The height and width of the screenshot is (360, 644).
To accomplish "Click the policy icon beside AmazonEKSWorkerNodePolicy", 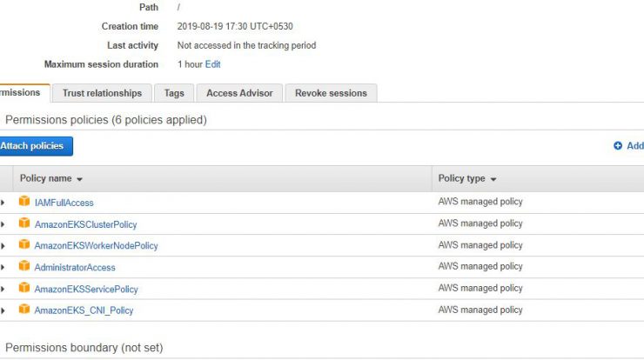I will 24,244.
